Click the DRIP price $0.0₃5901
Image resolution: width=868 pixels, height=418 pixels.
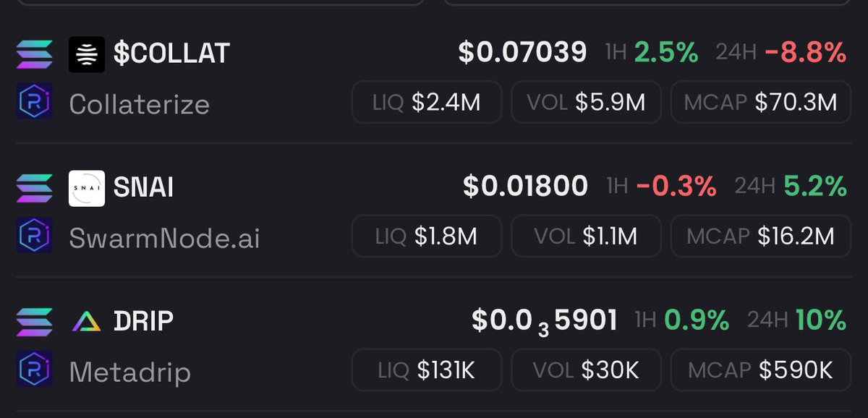pyautogui.click(x=545, y=321)
